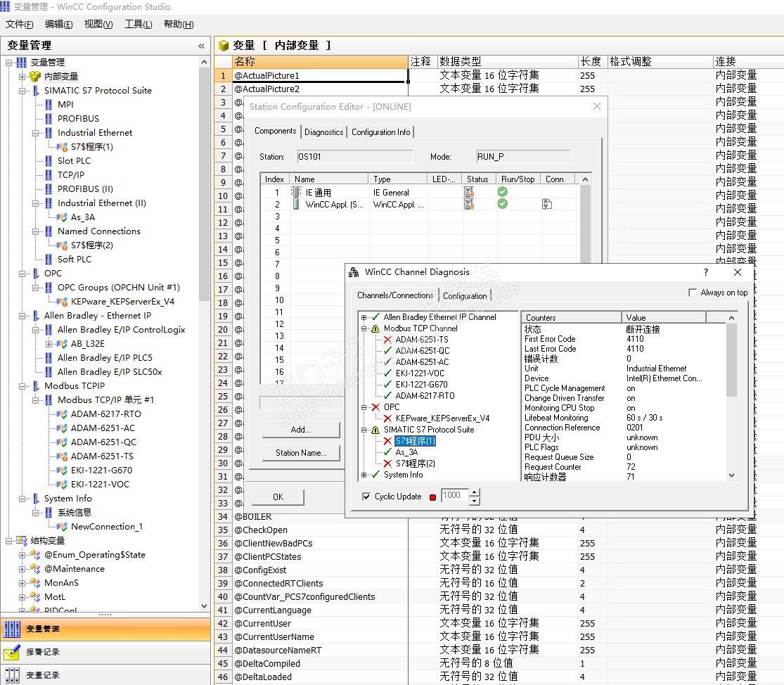Click the KEPware_KEPServerEx_V4 connection icon in left tree
Viewport: 784px width, 685px height.
tap(62, 302)
